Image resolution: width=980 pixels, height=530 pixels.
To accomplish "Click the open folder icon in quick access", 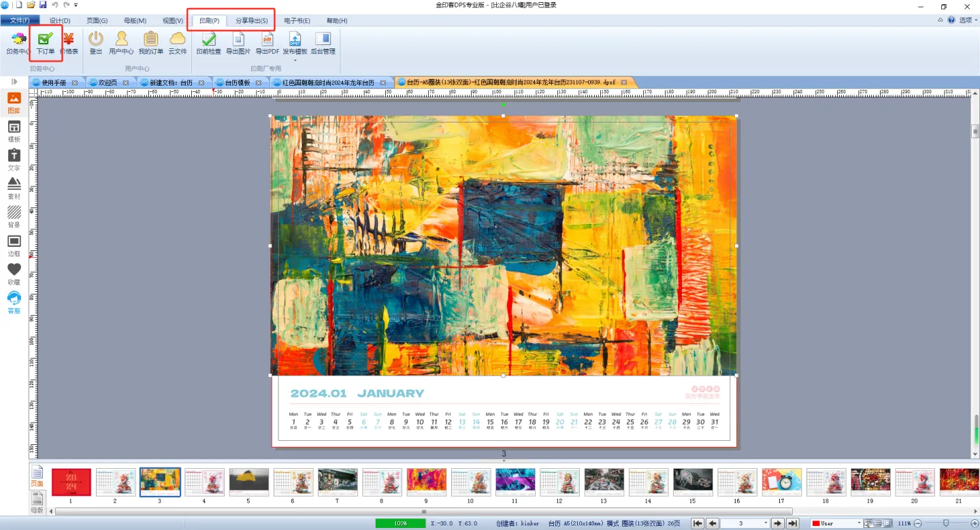I will click(31, 5).
